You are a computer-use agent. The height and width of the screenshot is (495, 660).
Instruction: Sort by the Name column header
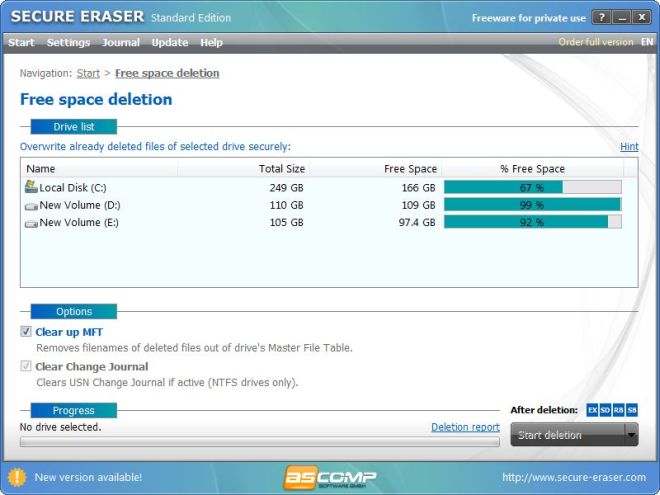click(x=99, y=169)
